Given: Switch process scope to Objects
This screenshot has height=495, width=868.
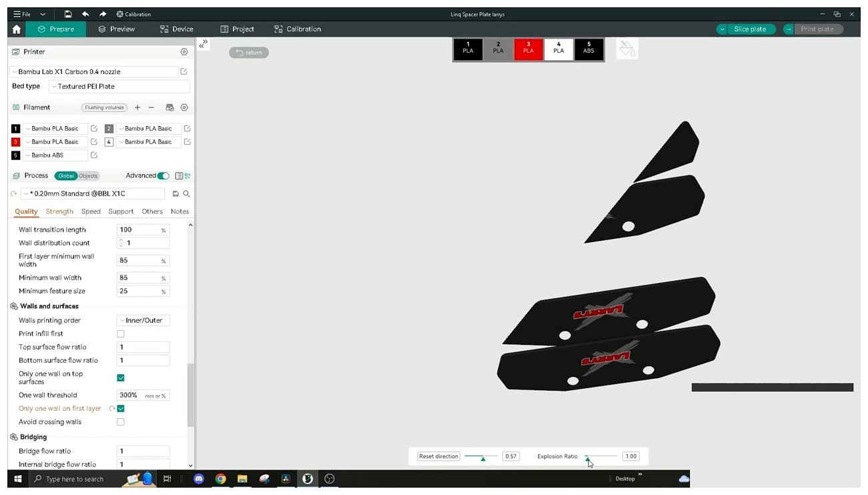Looking at the screenshot, I should pyautogui.click(x=88, y=176).
